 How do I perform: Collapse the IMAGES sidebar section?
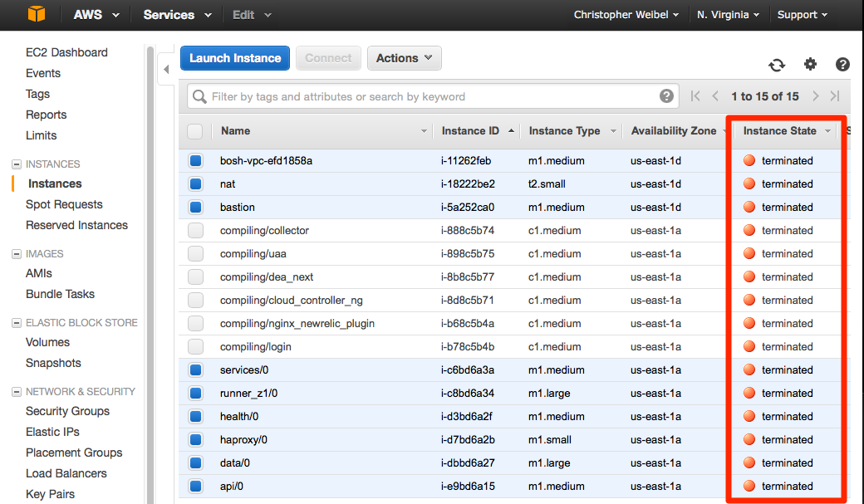coord(17,254)
